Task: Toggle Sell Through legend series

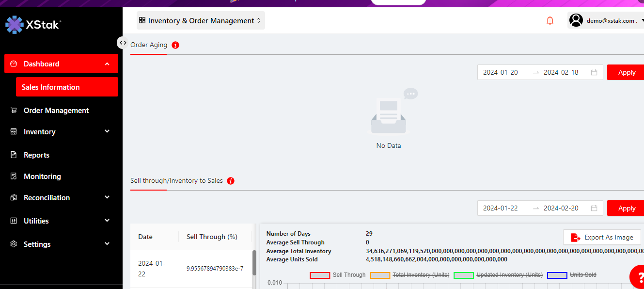Action: 338,275
